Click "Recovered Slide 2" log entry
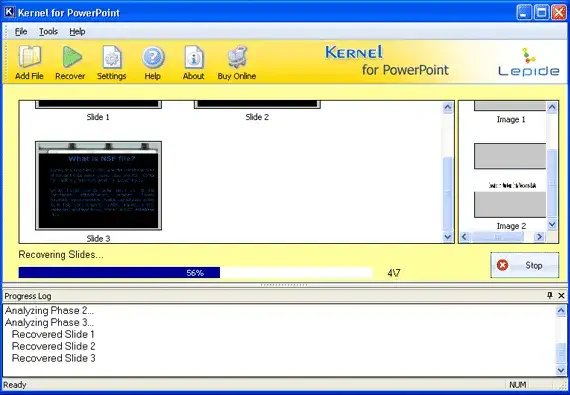 pos(53,346)
